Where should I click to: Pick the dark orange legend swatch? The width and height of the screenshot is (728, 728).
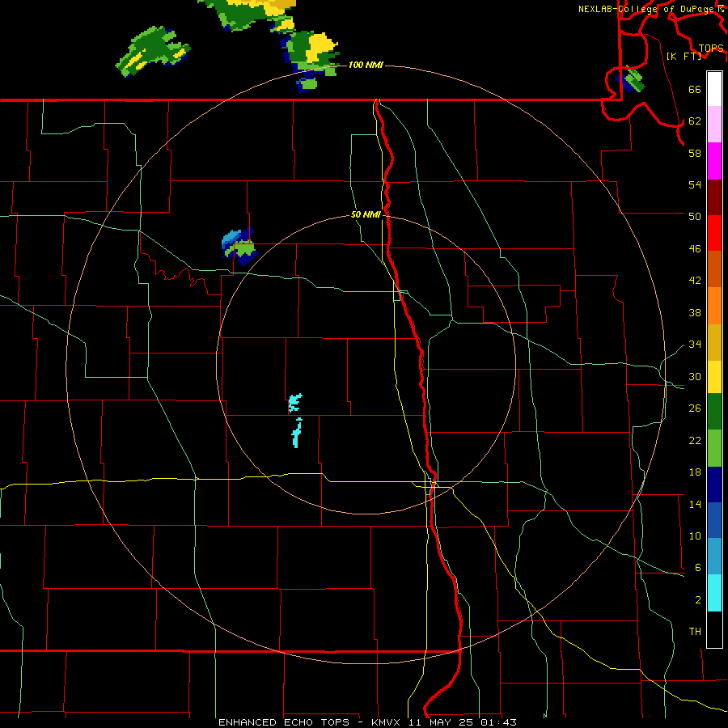click(x=714, y=269)
